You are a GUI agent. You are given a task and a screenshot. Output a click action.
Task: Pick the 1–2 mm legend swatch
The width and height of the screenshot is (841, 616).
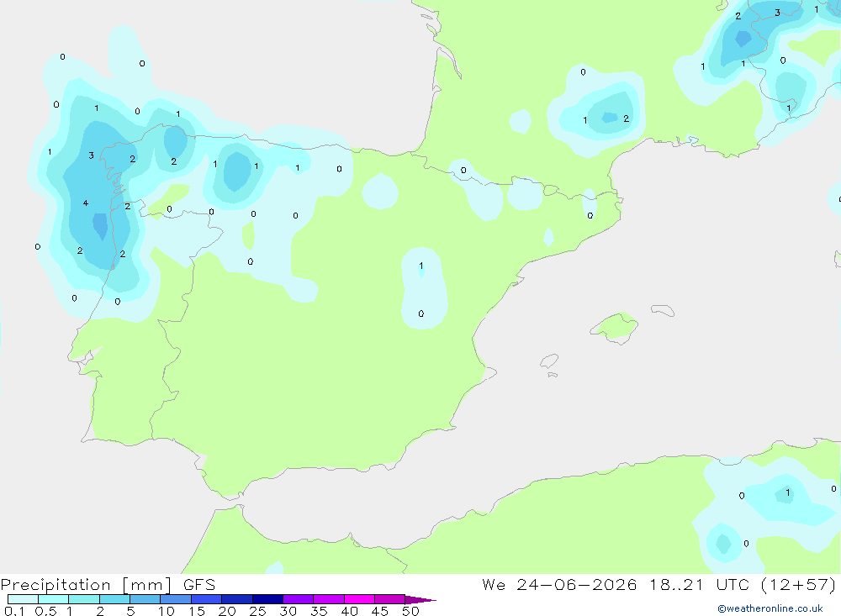(x=84, y=599)
